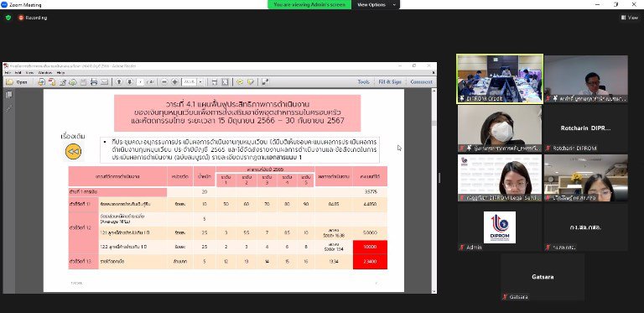
Task: Select the Admin participant tile
Action: coord(500,227)
